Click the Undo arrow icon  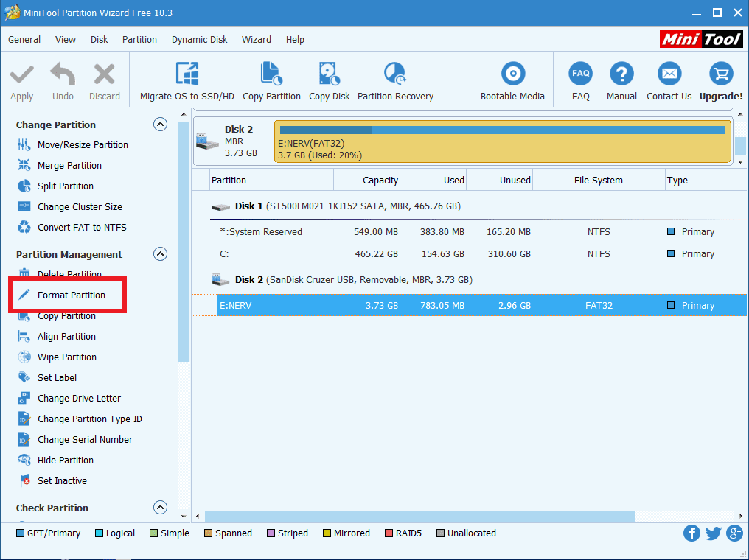(63, 74)
